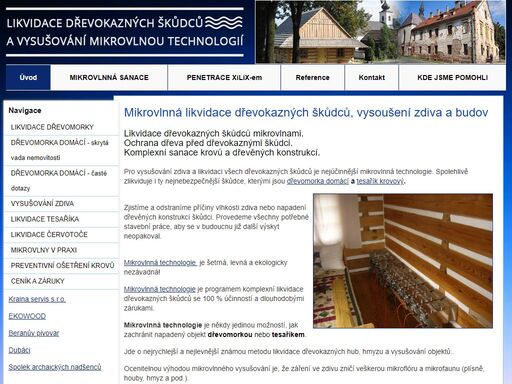Screen dimensions: 512x384
Task: Open Spolek archaických nadšenců link
Action: [55, 367]
